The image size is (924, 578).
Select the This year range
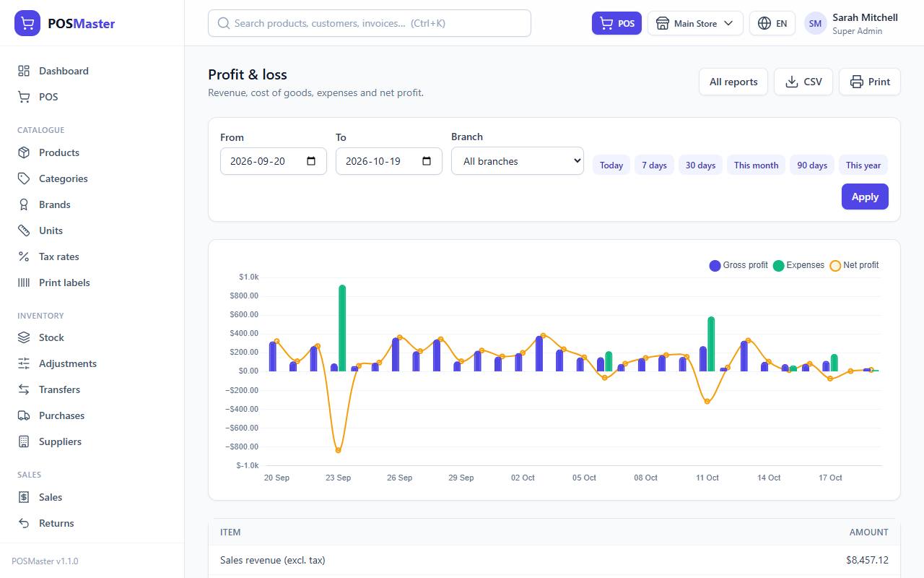tap(863, 165)
